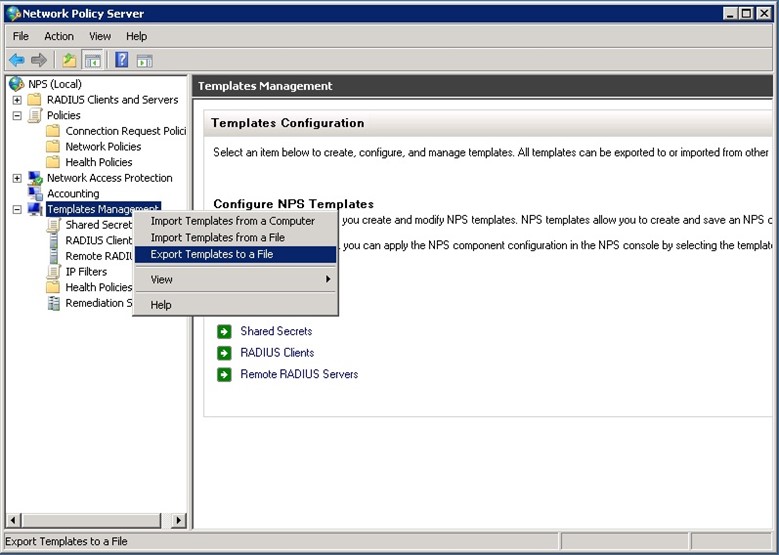Click the Remote RADIUS server icon in tree
Viewport: 779px width, 555px height.
tap(54, 256)
